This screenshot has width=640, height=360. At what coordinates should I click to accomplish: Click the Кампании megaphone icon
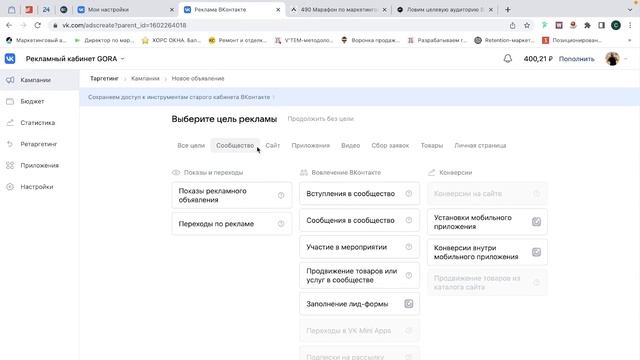click(x=10, y=80)
